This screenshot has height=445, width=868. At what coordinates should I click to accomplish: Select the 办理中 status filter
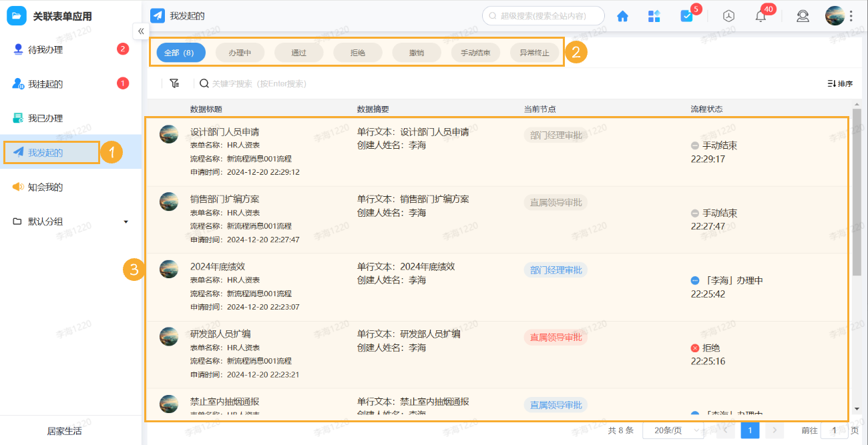pyautogui.click(x=240, y=52)
